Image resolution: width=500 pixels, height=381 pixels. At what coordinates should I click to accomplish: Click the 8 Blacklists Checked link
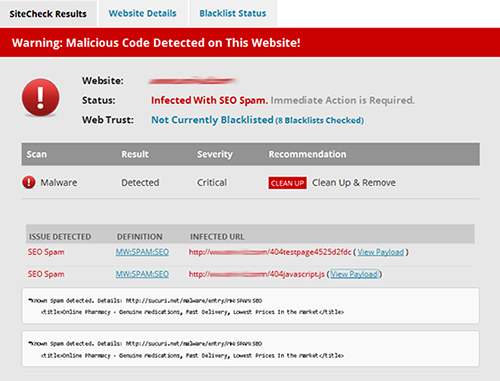coord(319,120)
